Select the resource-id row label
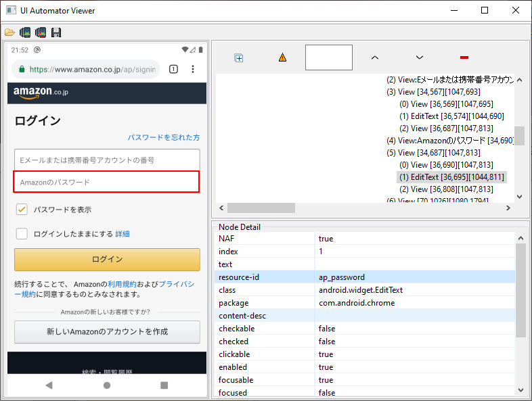Screen dimensions: 532x401 239,277
